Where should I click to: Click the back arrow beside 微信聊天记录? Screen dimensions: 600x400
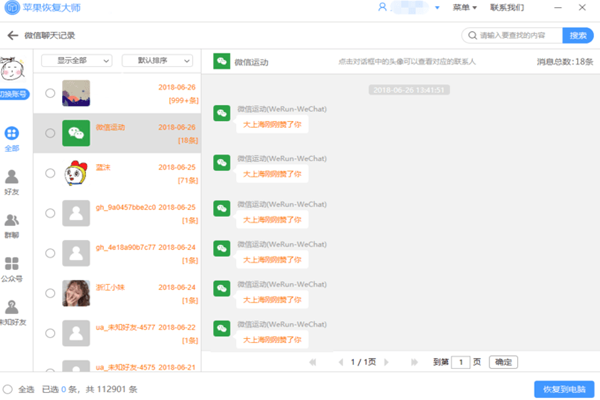pos(12,35)
